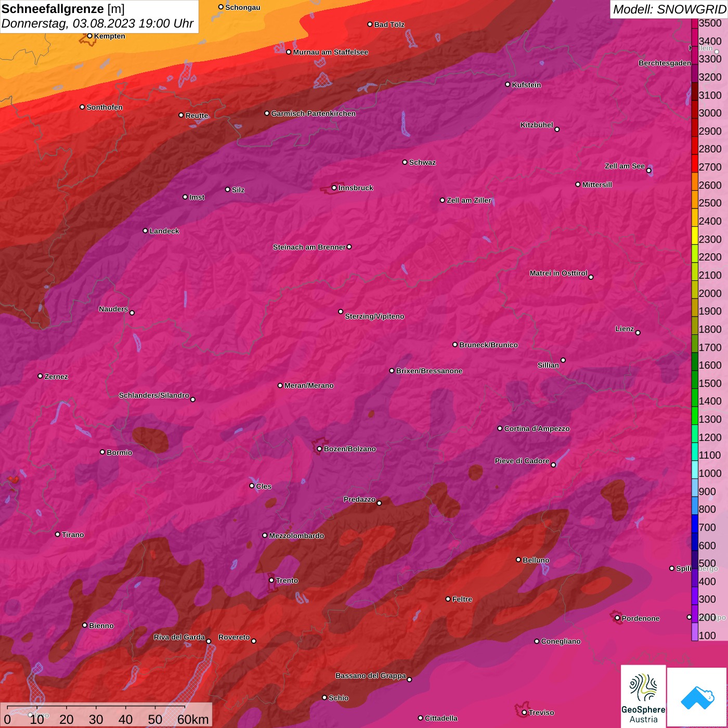Click the Trento city marker dot
Screen dimensions: 728x728
pyautogui.click(x=271, y=580)
